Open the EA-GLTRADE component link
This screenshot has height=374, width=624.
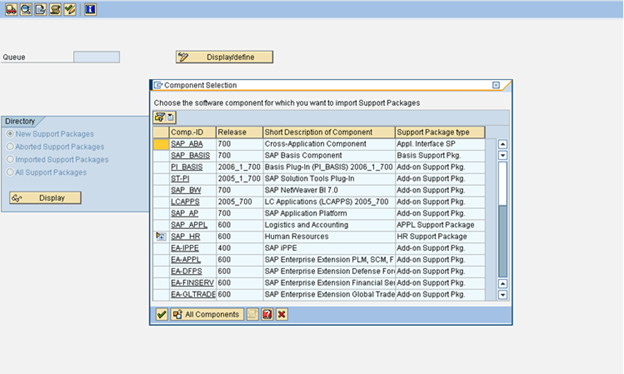(x=193, y=294)
